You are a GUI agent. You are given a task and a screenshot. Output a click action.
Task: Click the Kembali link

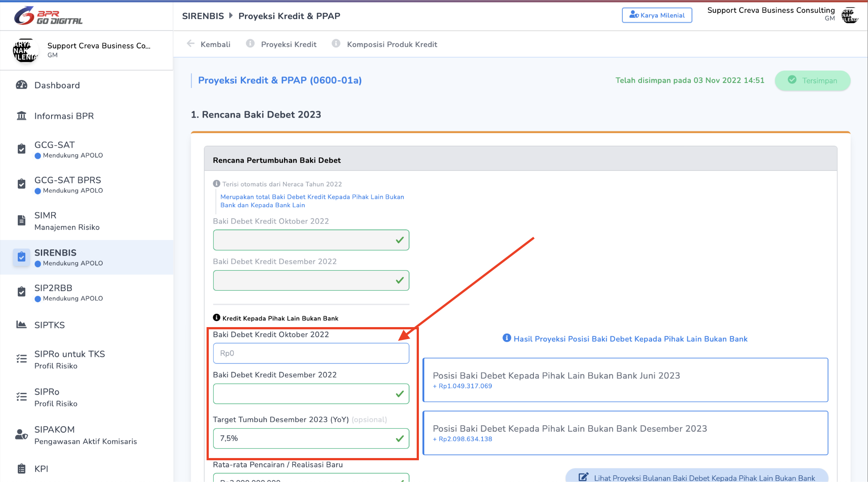point(215,44)
